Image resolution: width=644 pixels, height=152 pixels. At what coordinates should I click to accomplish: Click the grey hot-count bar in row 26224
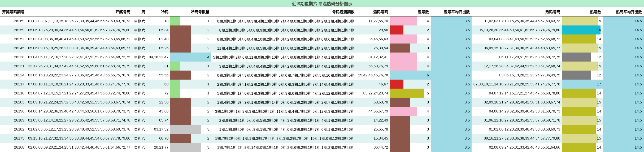(576, 75)
